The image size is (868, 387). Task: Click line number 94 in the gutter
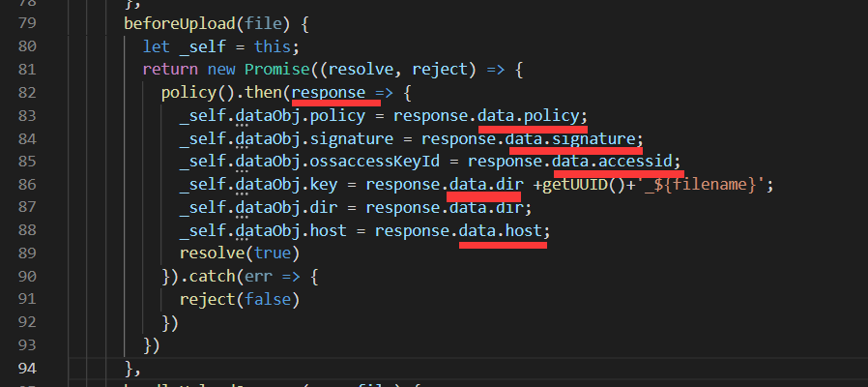tap(27, 369)
